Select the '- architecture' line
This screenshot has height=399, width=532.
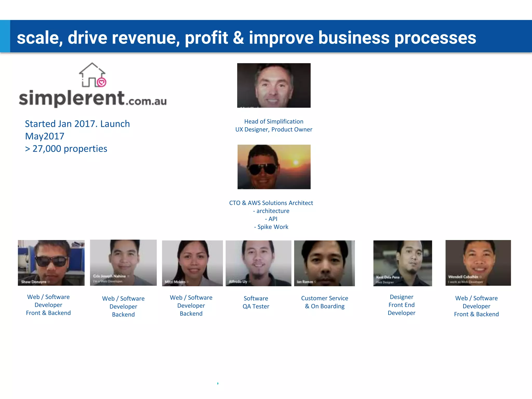click(271, 211)
